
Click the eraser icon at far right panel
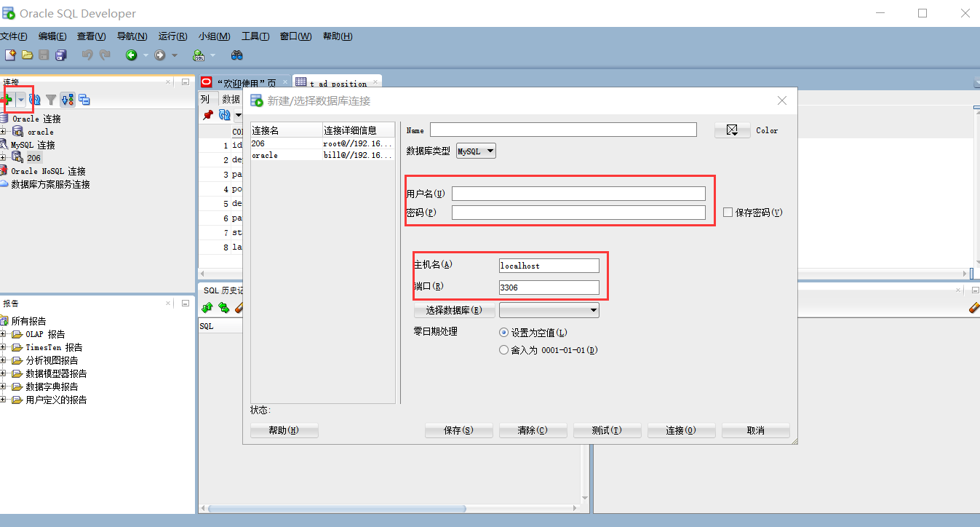(x=974, y=309)
